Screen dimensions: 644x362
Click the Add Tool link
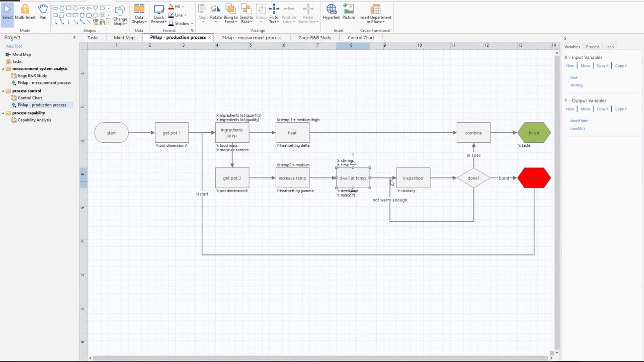(x=14, y=46)
